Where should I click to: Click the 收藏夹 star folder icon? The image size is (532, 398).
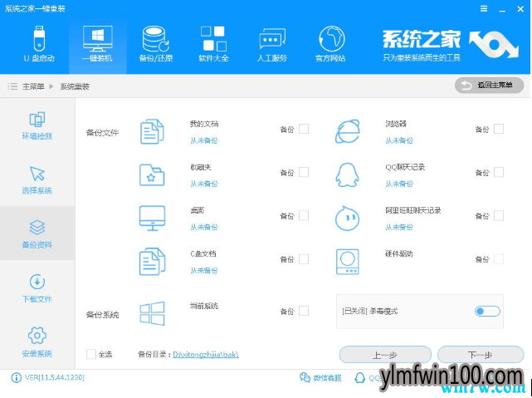(x=152, y=174)
